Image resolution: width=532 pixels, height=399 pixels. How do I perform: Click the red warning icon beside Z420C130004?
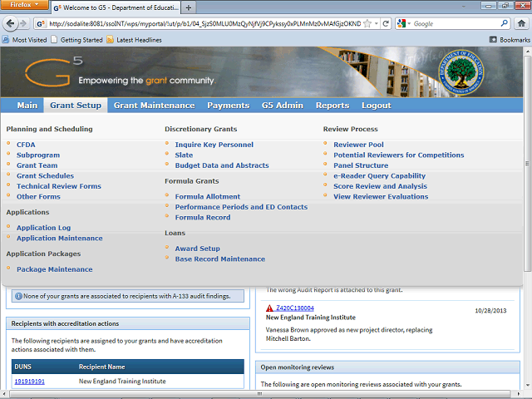point(269,308)
